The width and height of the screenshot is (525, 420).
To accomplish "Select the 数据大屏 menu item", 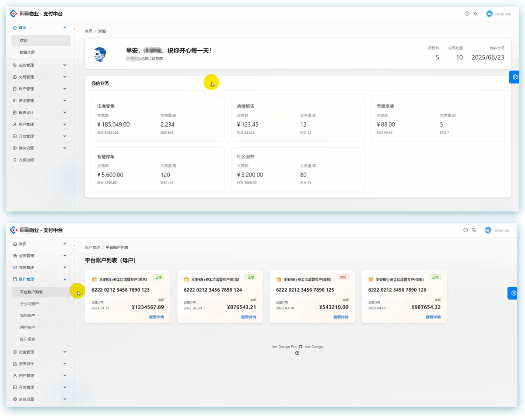I will 41,52.
